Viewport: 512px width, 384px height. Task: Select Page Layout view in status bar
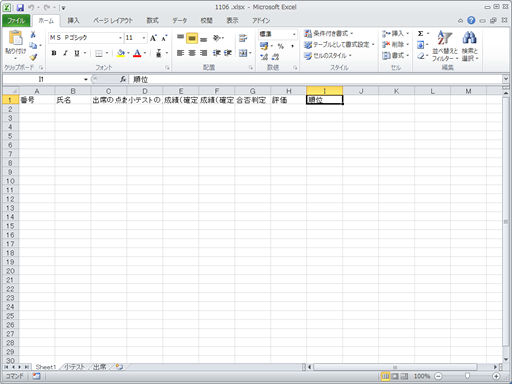click(395, 376)
